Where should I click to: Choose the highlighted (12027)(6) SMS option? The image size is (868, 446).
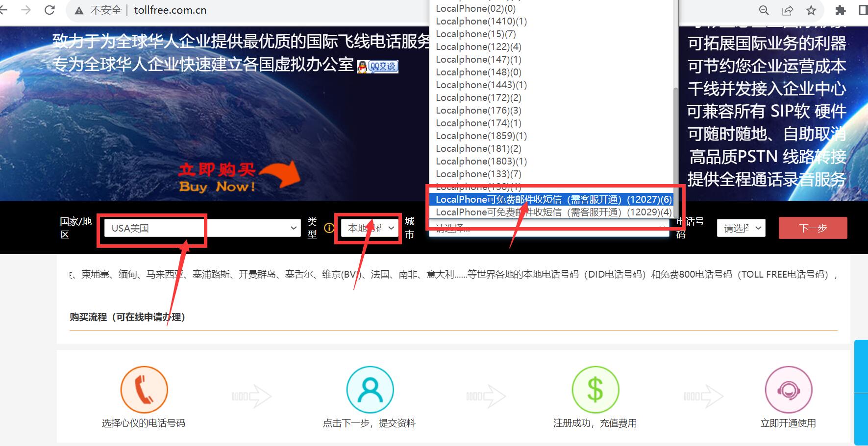551,199
